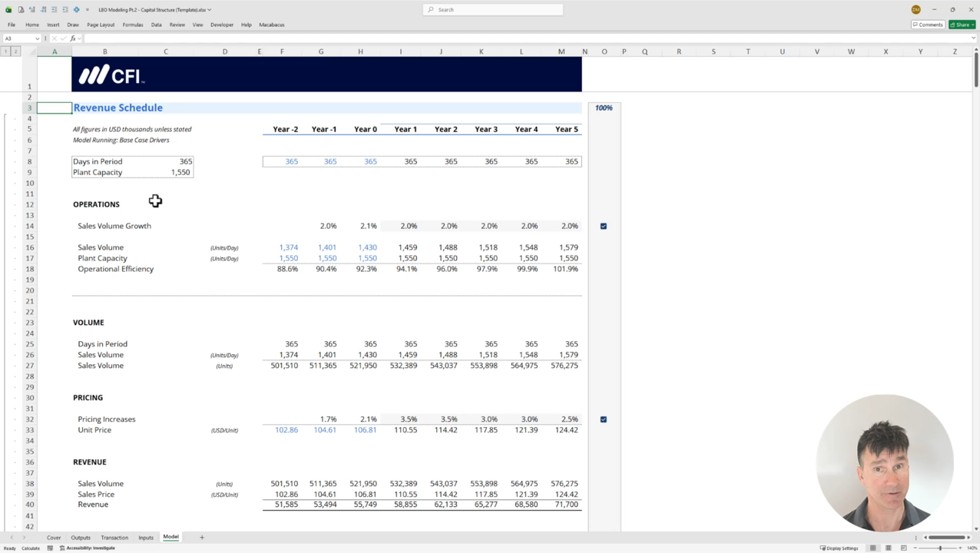Expand the Customize Quick Access Toolbar dropdown
This screenshot has height=553, width=980.
(88, 10)
